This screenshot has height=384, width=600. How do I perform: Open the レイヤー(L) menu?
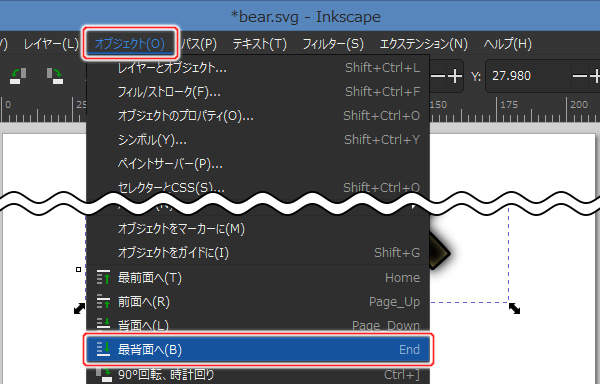(x=51, y=44)
